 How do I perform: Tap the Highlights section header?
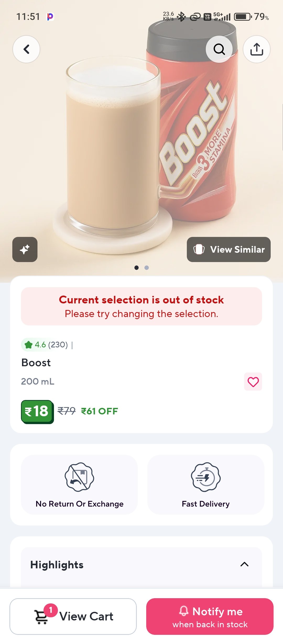click(x=57, y=565)
